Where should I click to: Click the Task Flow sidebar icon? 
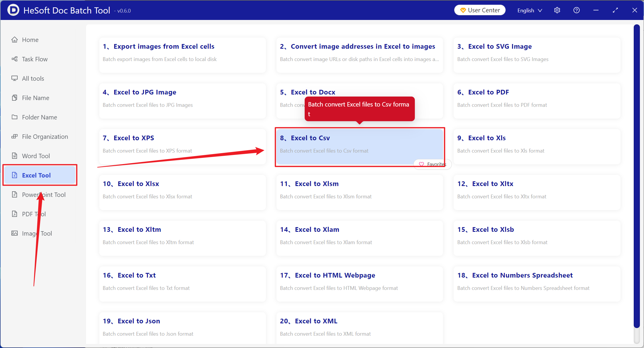pos(14,59)
